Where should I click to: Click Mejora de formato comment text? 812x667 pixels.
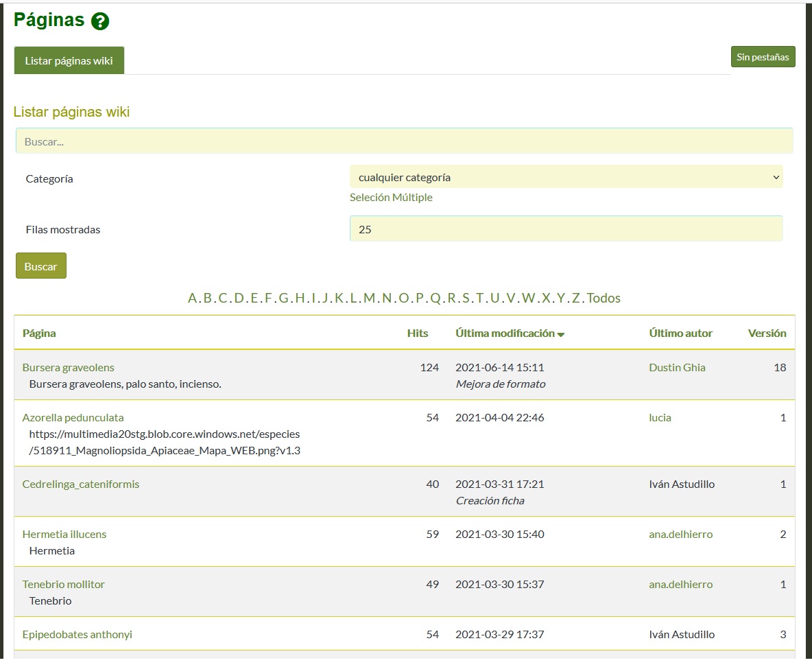coord(500,384)
